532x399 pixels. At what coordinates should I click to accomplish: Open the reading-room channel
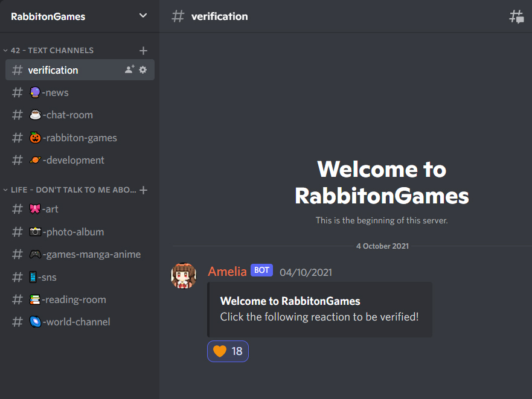click(80, 299)
